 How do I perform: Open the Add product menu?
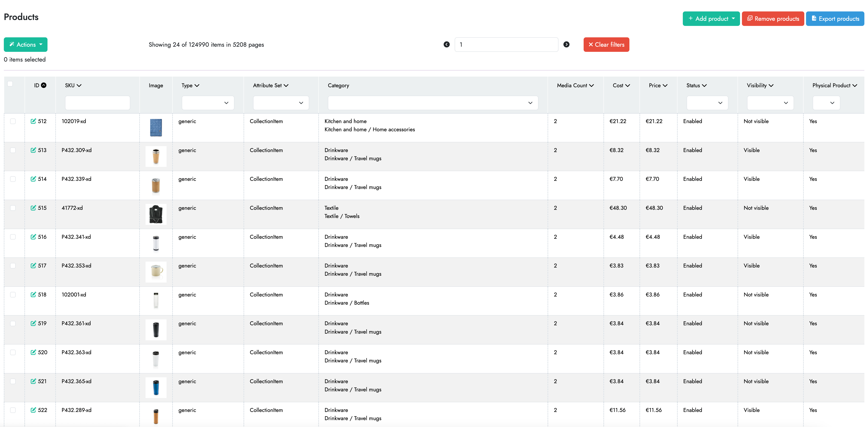coord(711,18)
